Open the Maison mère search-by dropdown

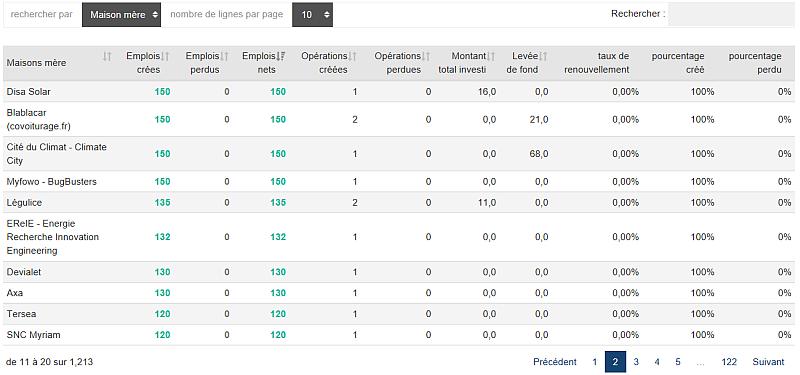121,15
